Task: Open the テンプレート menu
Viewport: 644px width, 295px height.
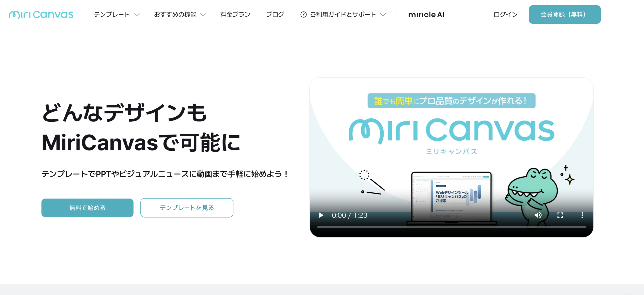Action: coord(112,15)
